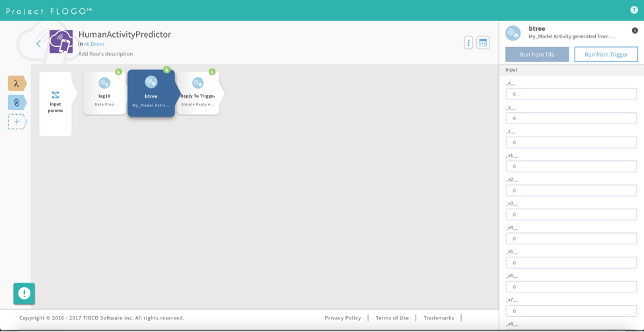Open the teal exclamation feedback button
This screenshot has height=332, width=644.
[24, 294]
